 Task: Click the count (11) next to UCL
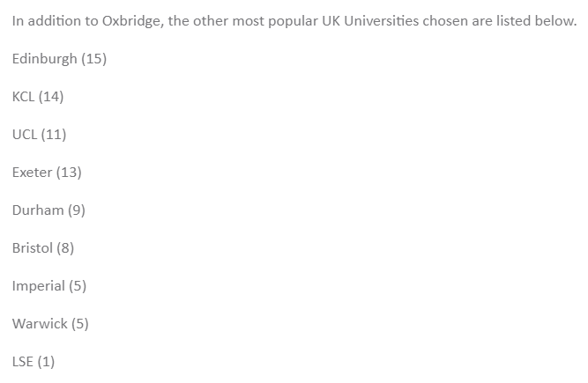tap(52, 135)
